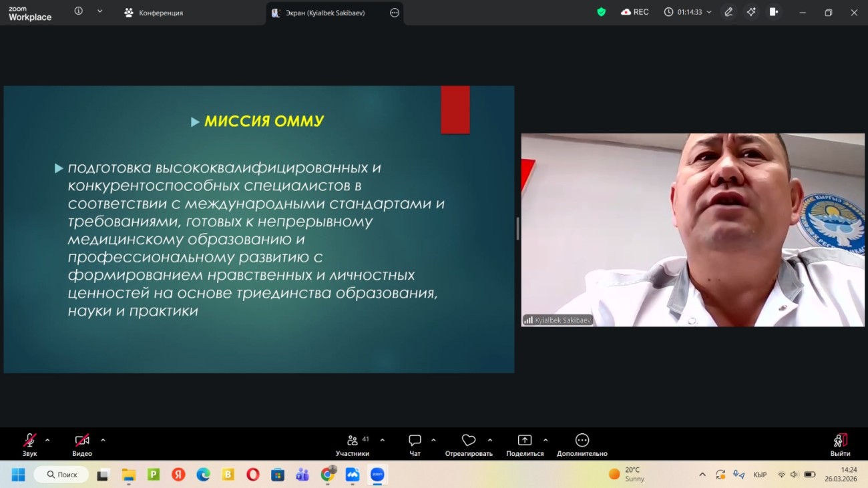
Task: Expand participant options next to Участники
Action: (x=381, y=440)
